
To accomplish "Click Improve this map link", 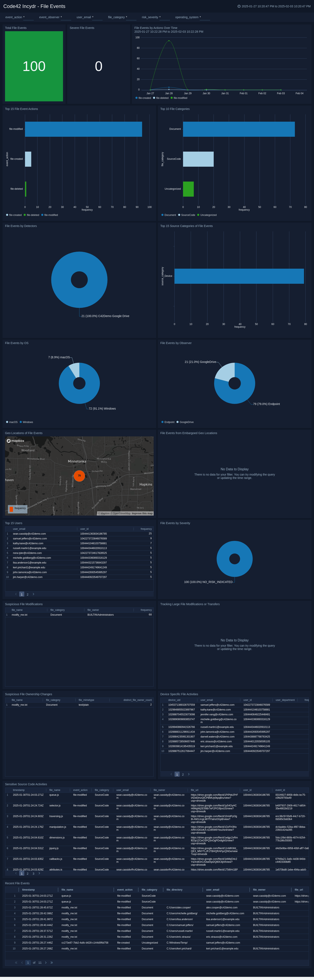I will click(x=142, y=513).
